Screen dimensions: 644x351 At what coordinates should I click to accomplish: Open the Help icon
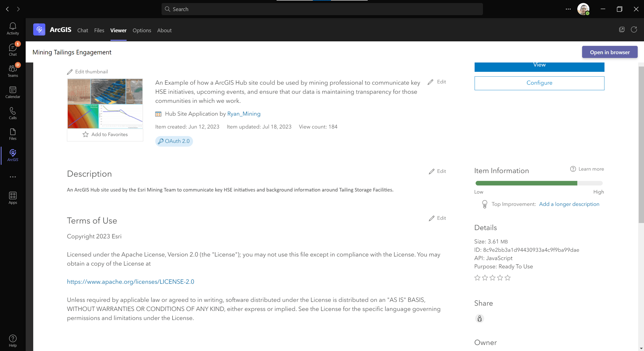[x=13, y=340]
